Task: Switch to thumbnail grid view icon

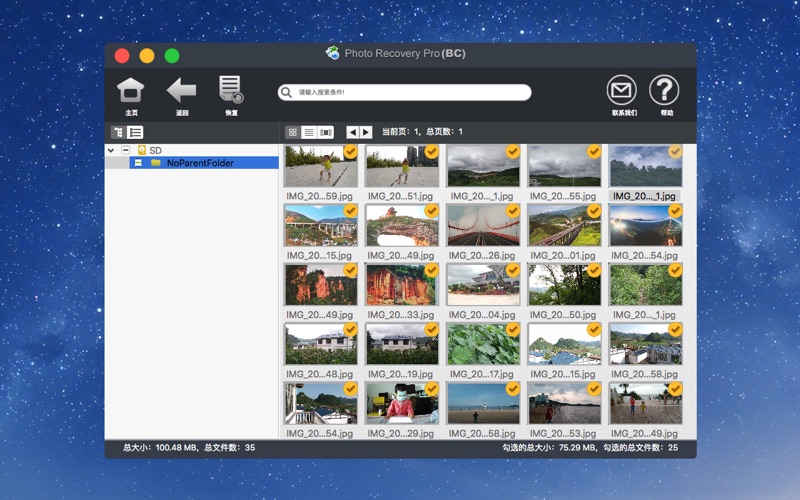Action: [x=293, y=132]
